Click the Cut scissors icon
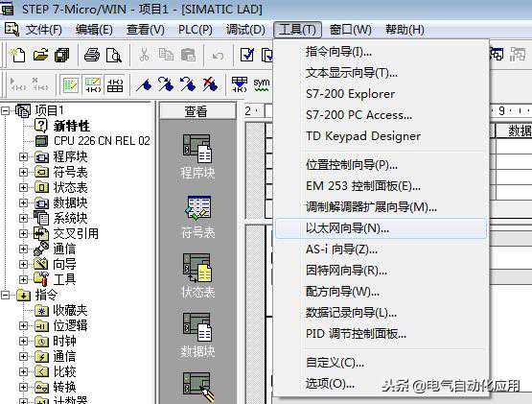Viewport: 532px width, 404px height. (144, 55)
